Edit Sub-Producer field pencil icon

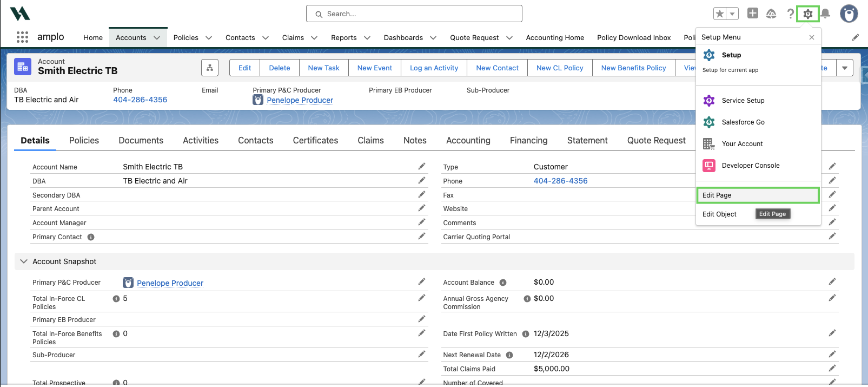tap(422, 354)
